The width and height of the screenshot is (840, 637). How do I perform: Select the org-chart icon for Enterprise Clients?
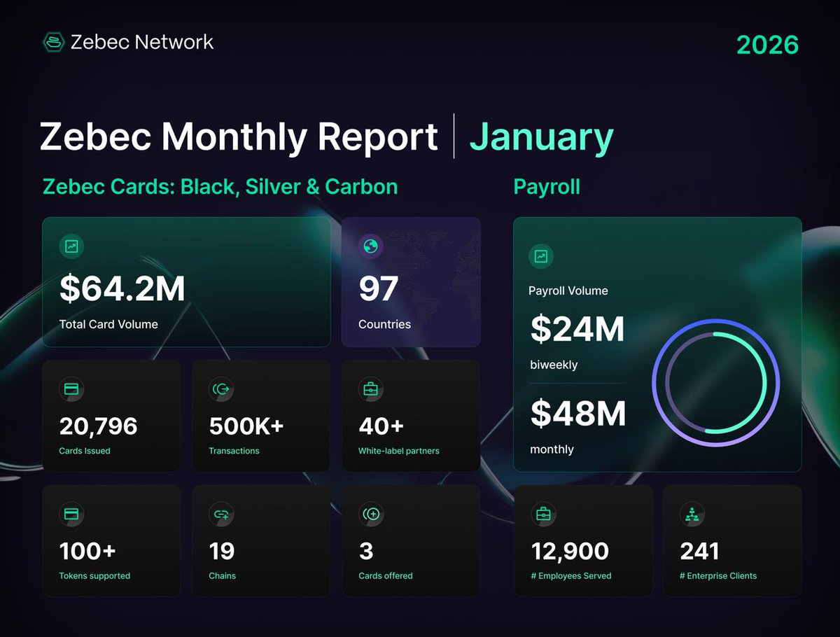point(692,514)
